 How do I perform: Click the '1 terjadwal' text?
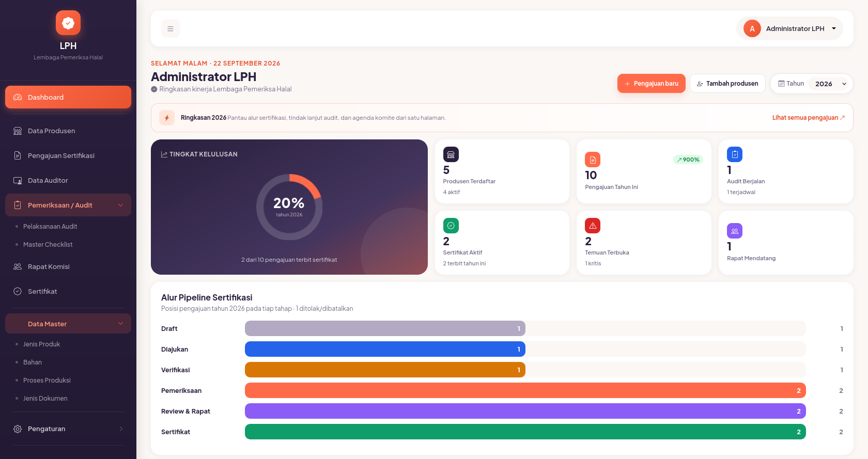pyautogui.click(x=741, y=192)
